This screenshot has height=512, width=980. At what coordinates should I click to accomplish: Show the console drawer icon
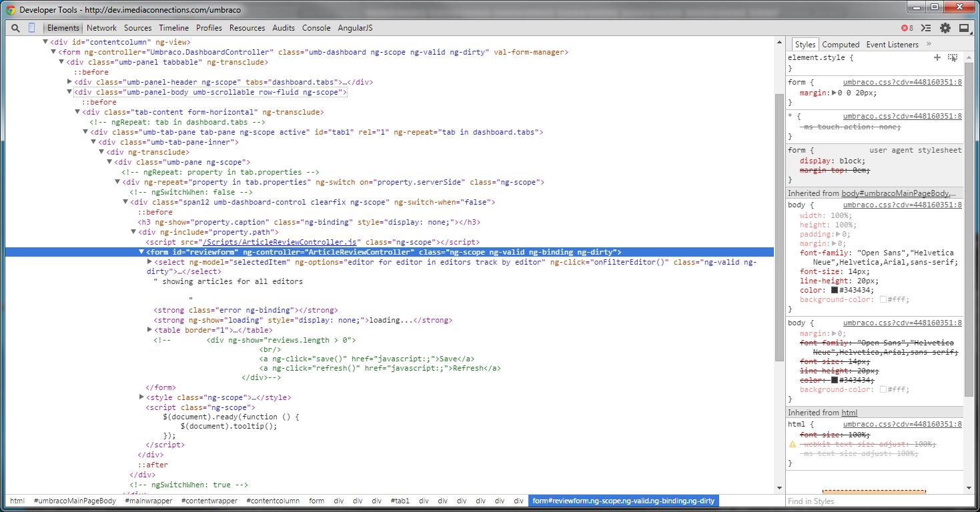926,28
